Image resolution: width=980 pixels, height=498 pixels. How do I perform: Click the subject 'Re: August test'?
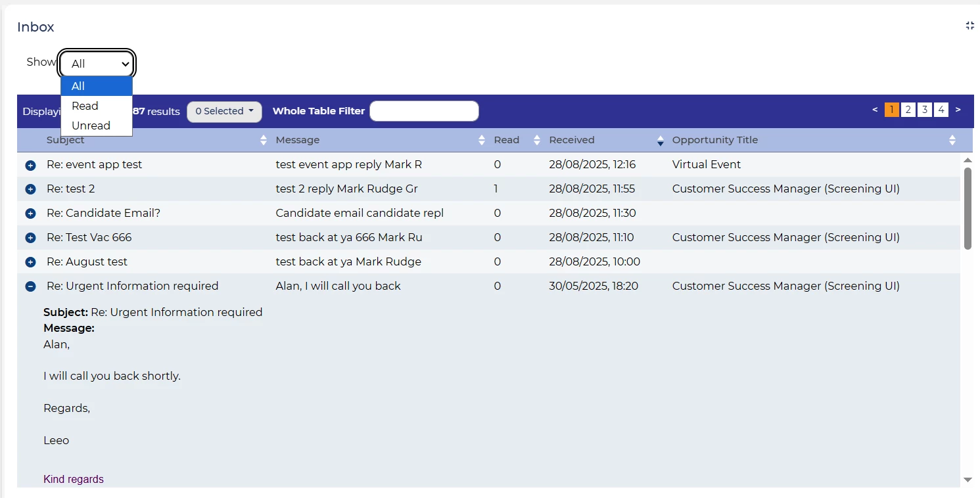pos(87,262)
